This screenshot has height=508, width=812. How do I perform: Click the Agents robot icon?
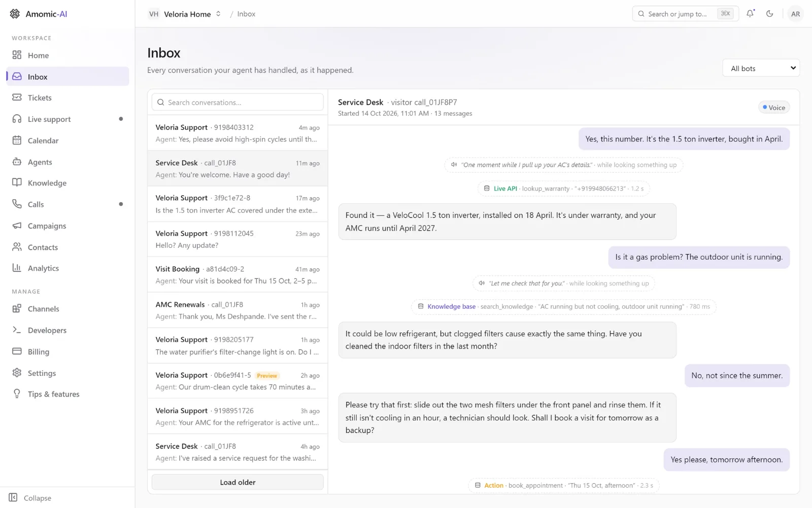tap(17, 162)
